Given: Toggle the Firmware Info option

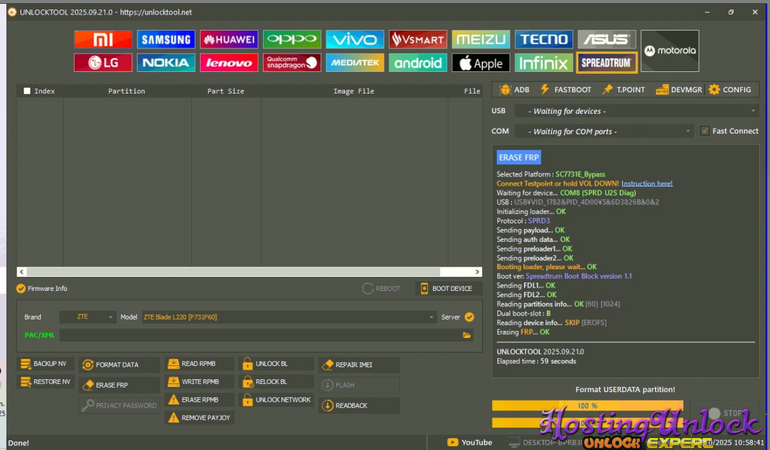Looking at the screenshot, I should pos(21,288).
